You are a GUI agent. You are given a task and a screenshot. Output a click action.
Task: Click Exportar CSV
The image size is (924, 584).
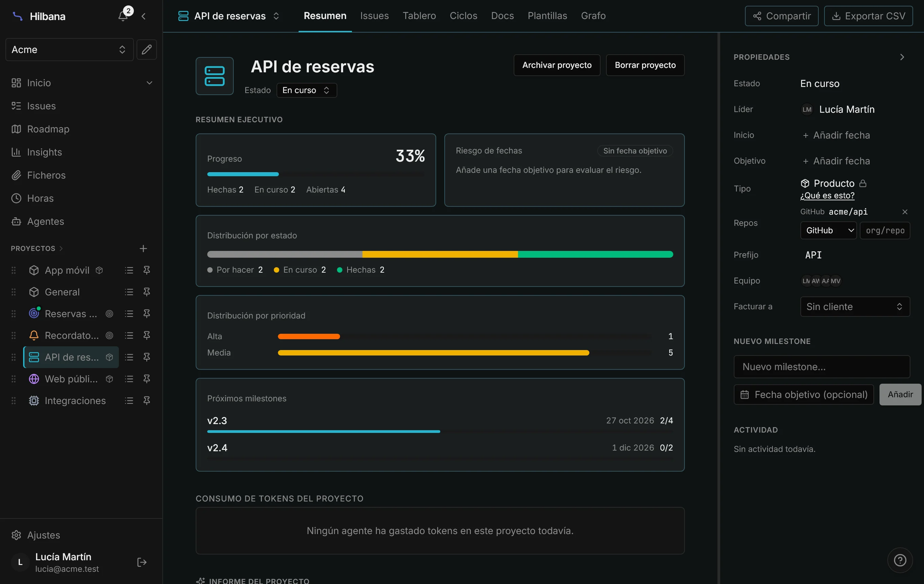pyautogui.click(x=868, y=16)
